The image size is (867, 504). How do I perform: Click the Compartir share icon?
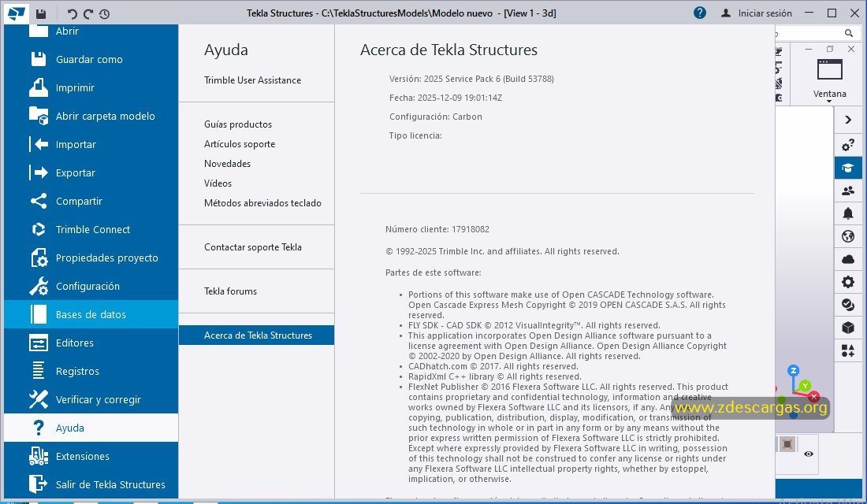tap(38, 201)
